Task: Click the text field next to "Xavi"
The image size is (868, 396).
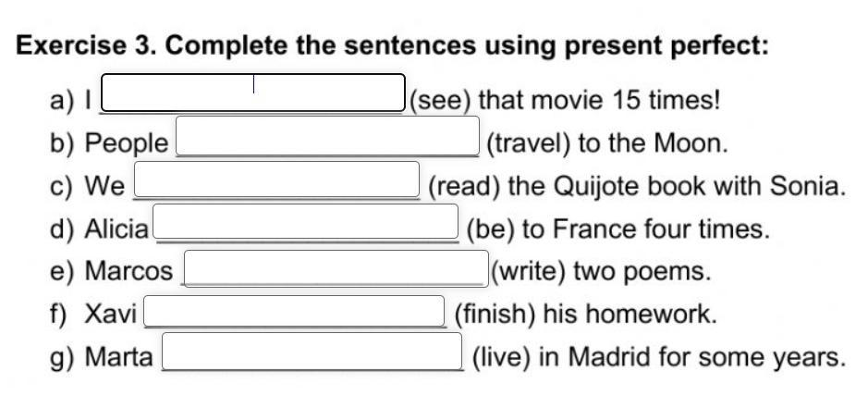Action: (294, 311)
